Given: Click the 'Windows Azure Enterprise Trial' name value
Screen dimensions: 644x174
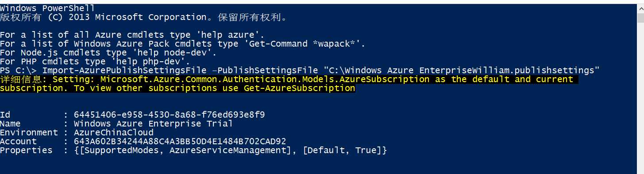Looking at the screenshot, I should pos(153,123).
